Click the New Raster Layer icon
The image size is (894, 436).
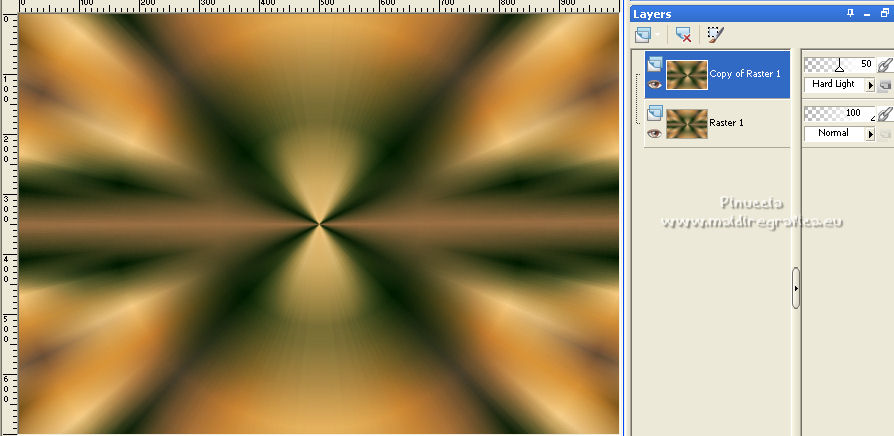(x=643, y=35)
